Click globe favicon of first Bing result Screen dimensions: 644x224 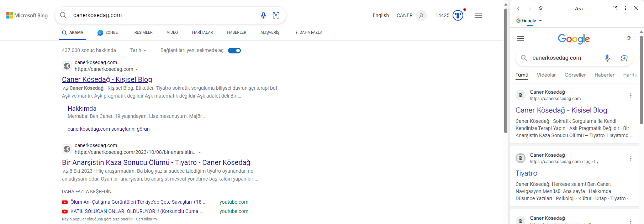[67, 66]
